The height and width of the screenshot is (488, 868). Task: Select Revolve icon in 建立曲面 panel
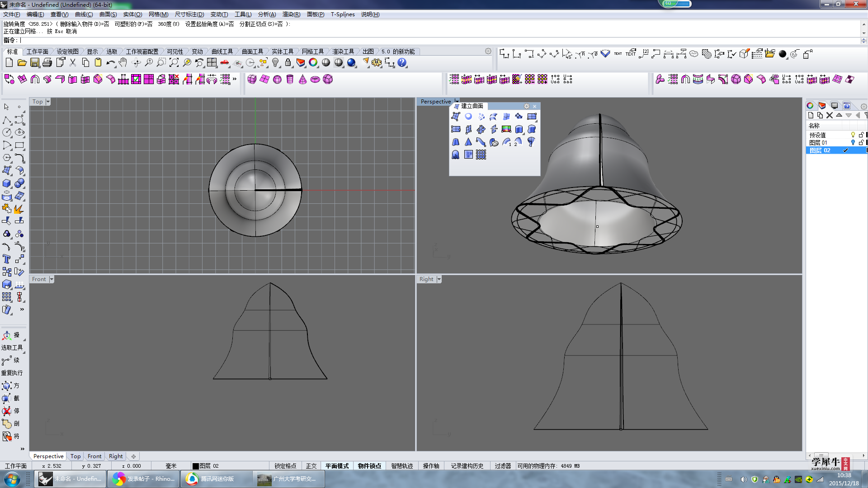531,142
